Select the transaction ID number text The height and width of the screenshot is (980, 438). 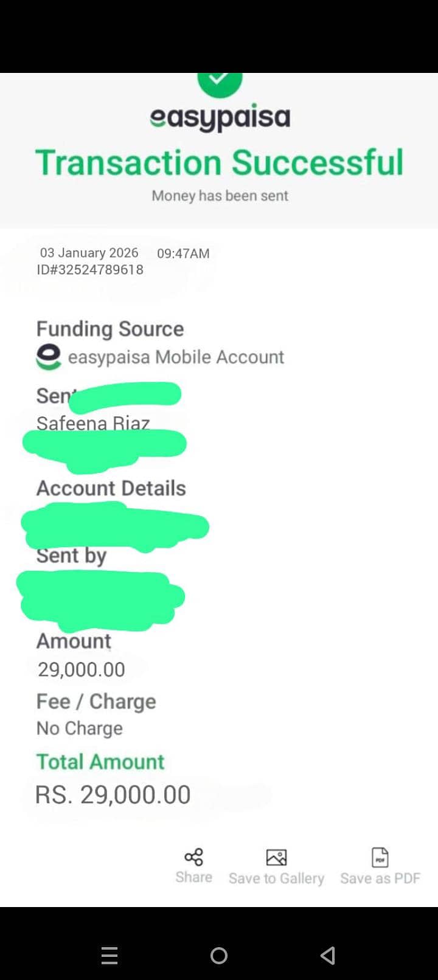90,269
